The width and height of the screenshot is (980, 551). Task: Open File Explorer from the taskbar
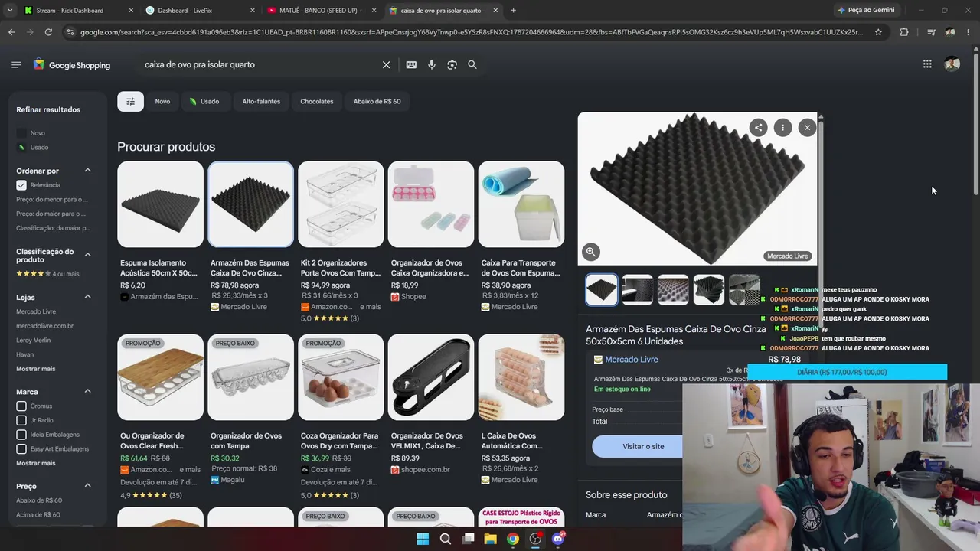[x=491, y=539]
